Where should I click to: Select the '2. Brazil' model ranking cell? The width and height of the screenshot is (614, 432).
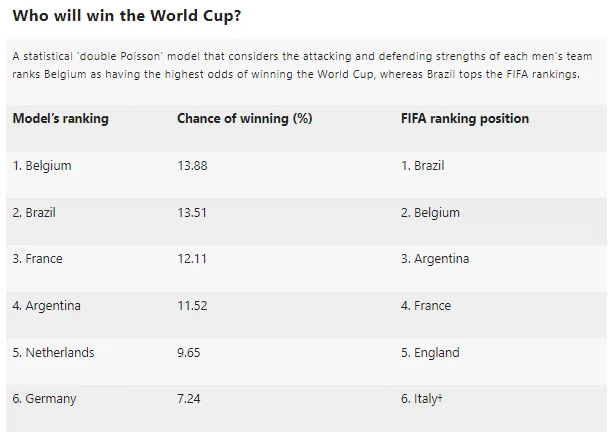point(34,213)
